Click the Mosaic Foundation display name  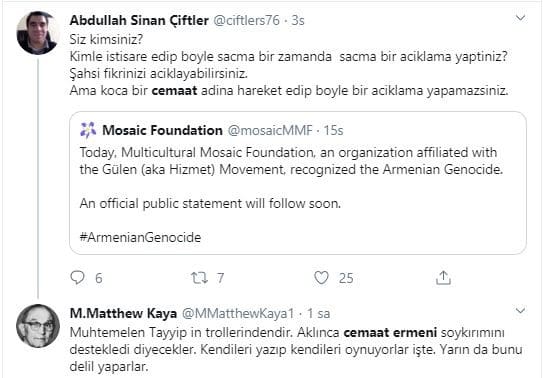click(162, 130)
